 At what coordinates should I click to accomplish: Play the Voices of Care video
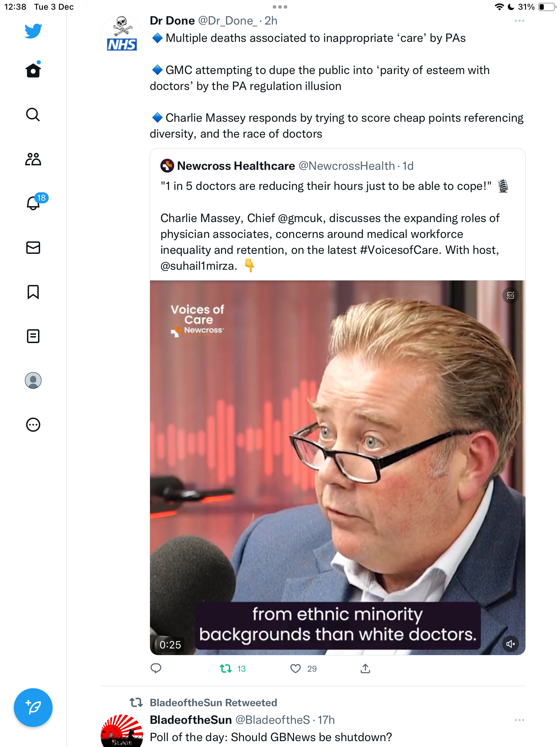pos(338,468)
